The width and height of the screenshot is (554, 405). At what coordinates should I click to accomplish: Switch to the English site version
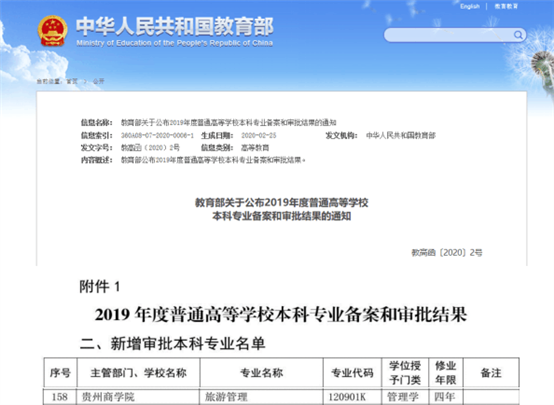470,6
